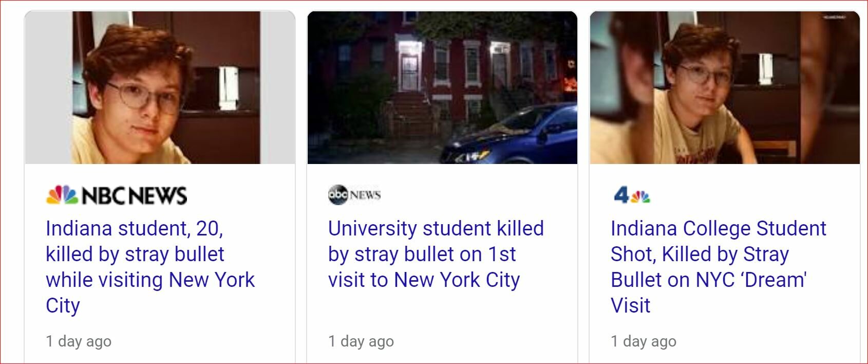Screen dimensions: 868x364
Task: Click the word 'Visit' ending NBC 4 headline
Action: [630, 305]
